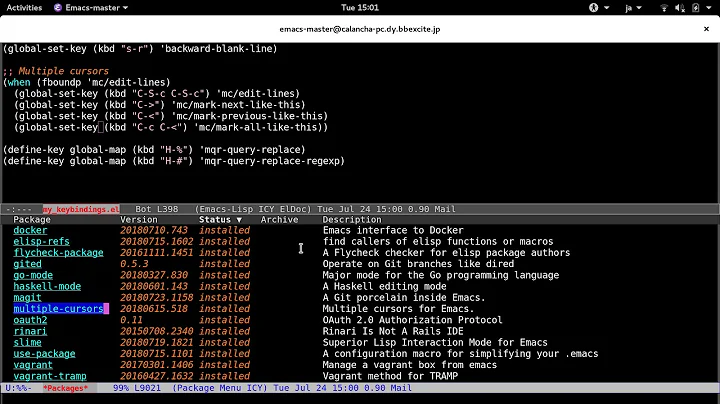Viewport: 720px width, 404px height.
Task: Open the multiple-cursors package link
Action: pos(58,309)
